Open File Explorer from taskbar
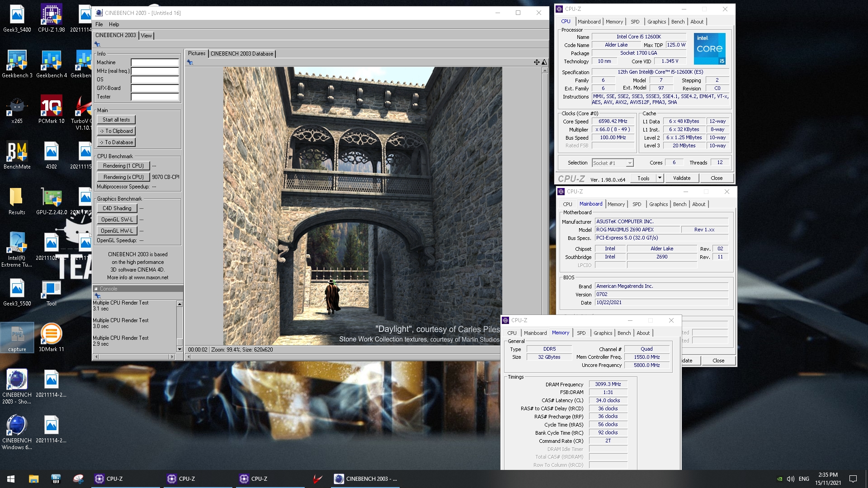 [33, 479]
